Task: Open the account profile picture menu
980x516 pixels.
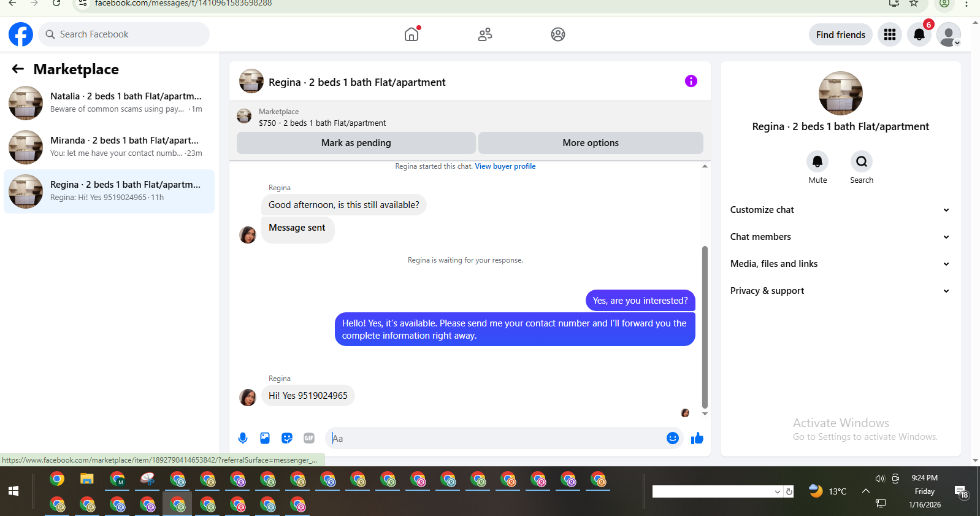Action: [x=949, y=34]
